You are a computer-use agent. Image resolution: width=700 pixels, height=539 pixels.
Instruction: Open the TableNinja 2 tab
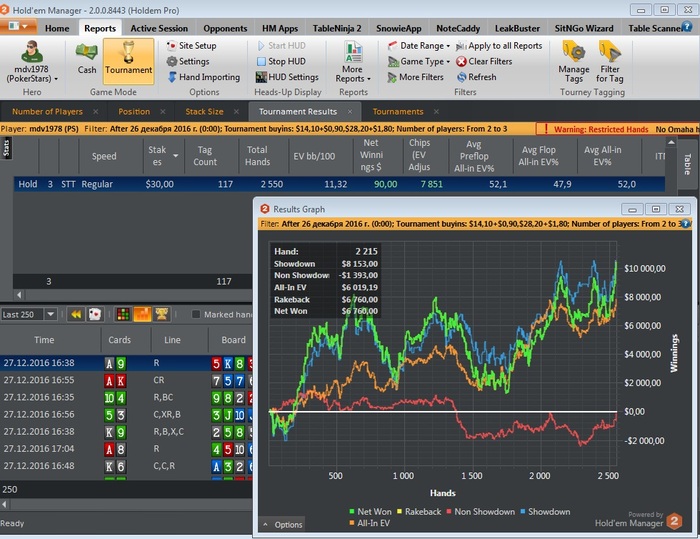pyautogui.click(x=337, y=28)
